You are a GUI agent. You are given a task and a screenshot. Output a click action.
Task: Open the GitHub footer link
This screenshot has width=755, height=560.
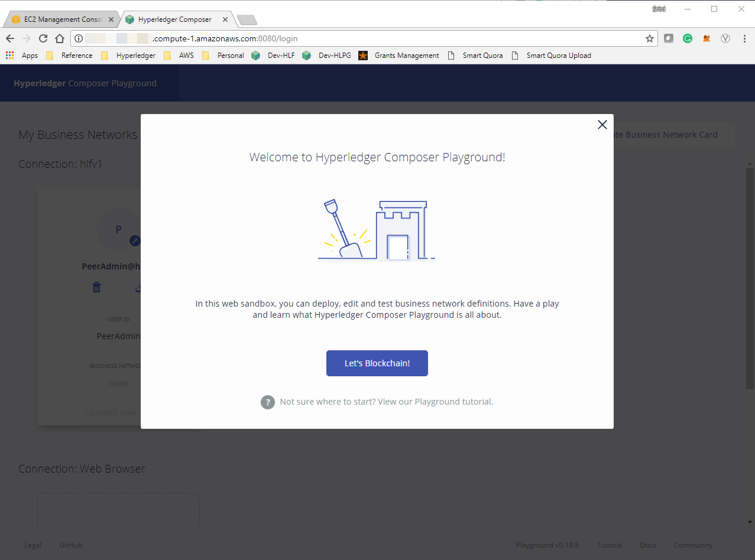coord(71,545)
